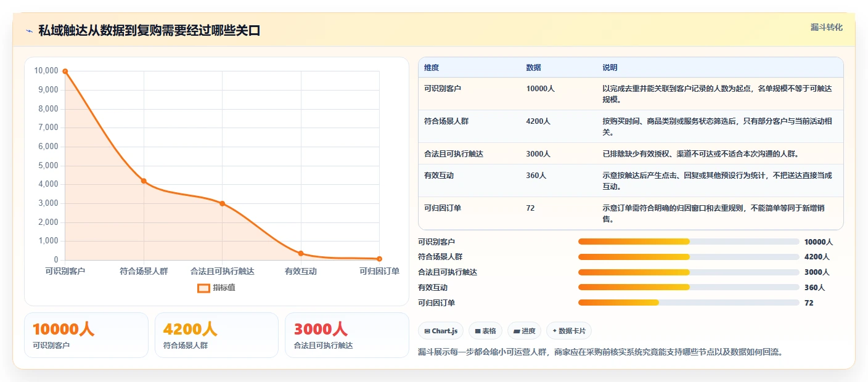Select the chart data point for 合法且可执行触达

point(222,203)
